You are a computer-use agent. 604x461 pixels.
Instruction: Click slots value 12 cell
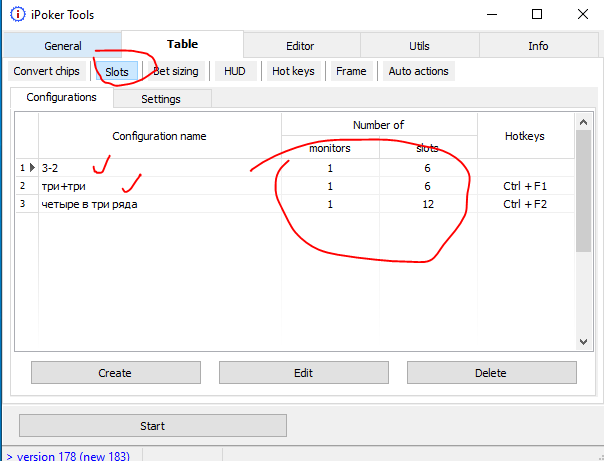click(x=428, y=204)
